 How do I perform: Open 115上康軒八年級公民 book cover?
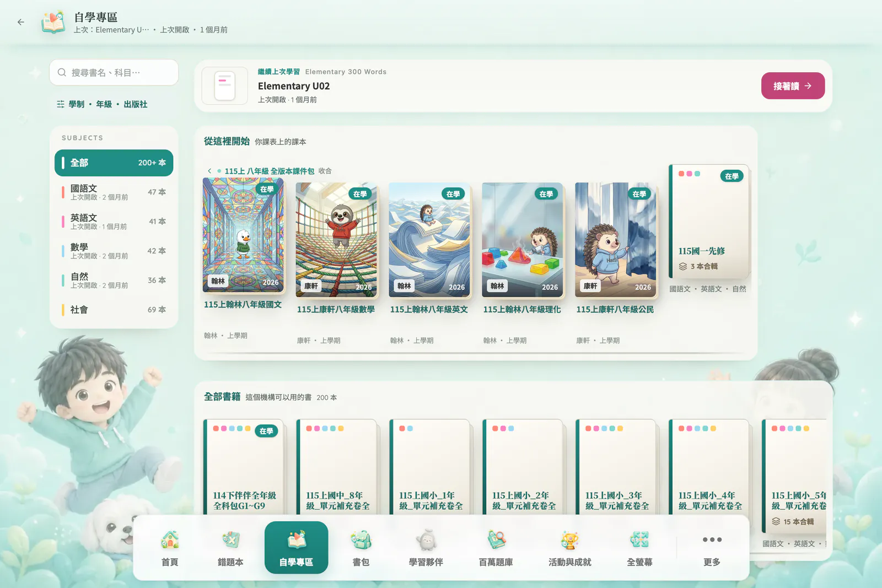point(616,240)
